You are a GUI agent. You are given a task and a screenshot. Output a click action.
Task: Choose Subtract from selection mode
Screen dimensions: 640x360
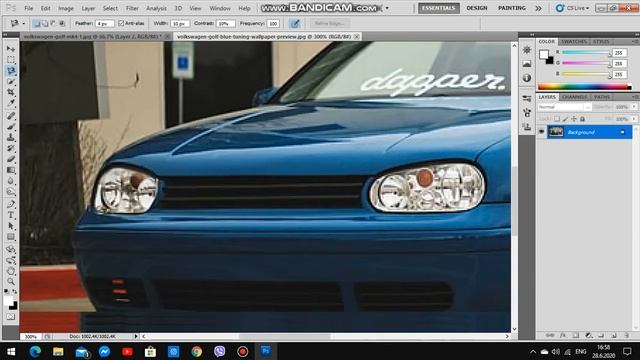click(x=53, y=24)
